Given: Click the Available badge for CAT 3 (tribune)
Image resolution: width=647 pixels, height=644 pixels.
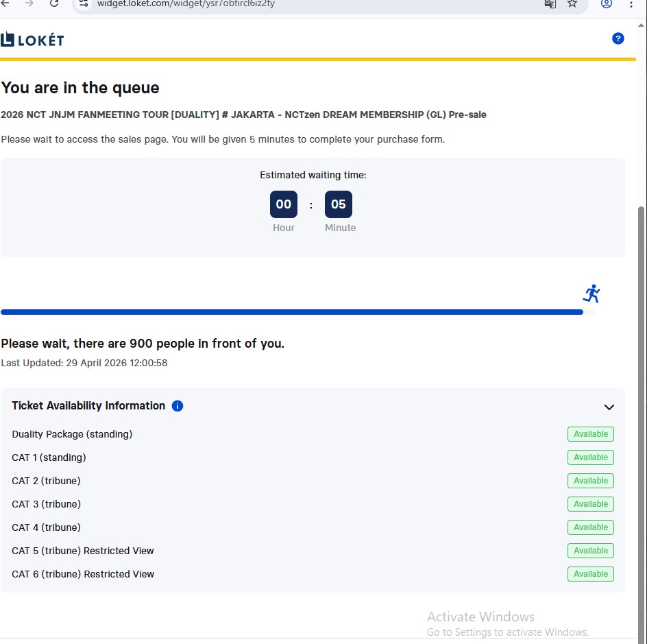Looking at the screenshot, I should [x=591, y=504].
